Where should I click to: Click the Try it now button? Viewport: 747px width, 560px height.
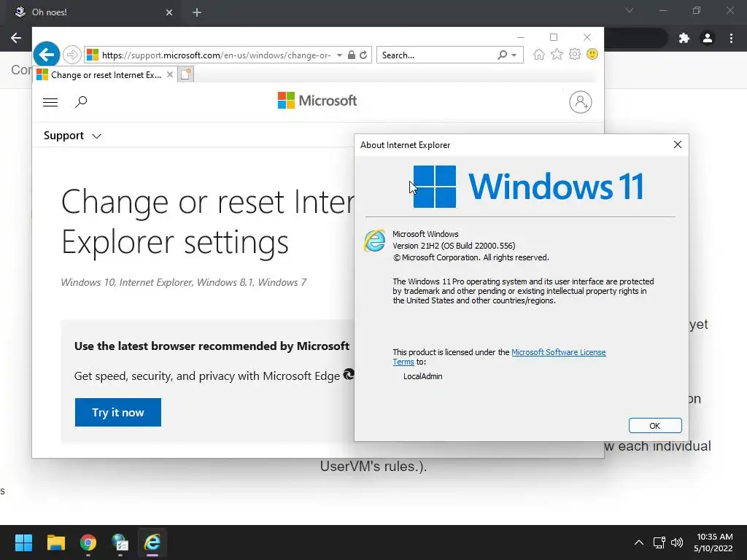(117, 413)
